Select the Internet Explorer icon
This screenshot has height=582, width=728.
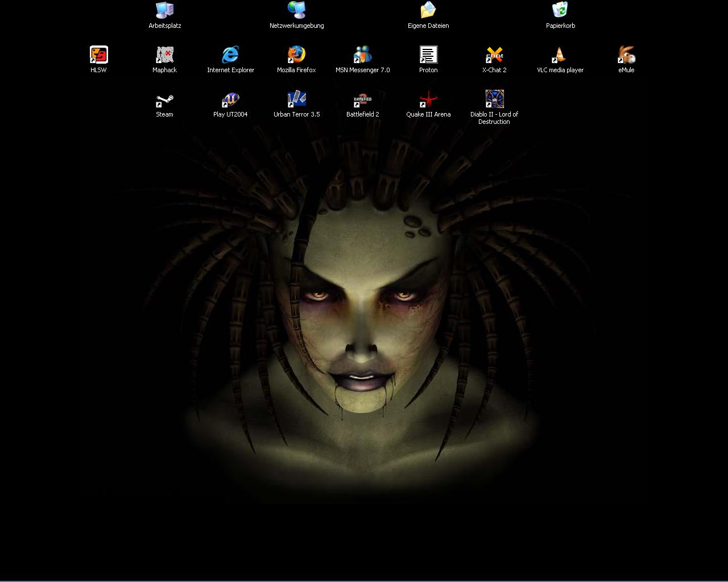pyautogui.click(x=230, y=55)
